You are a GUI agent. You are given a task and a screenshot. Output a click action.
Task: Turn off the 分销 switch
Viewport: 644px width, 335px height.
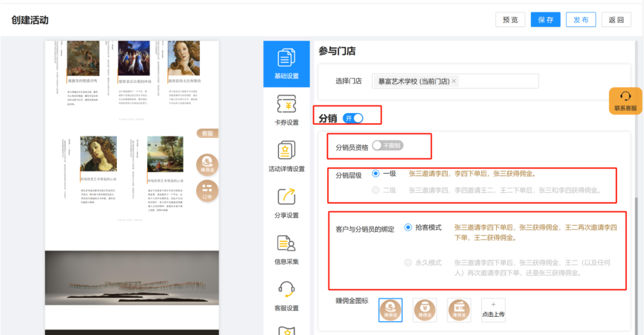[x=353, y=118]
